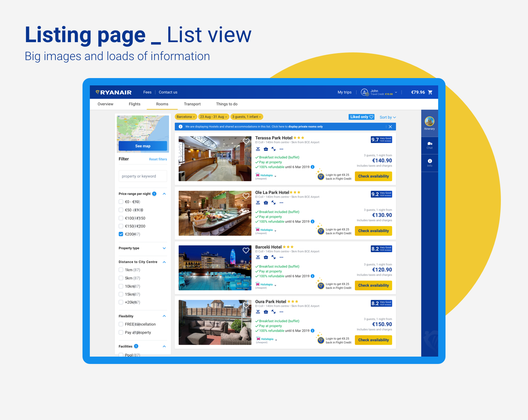Open the Sort by dropdown

388,117
